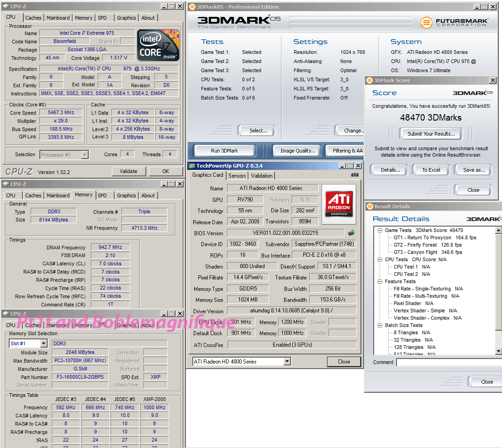Minimize the GPU-Z window
Screen dimensions: 502x448
(342, 166)
